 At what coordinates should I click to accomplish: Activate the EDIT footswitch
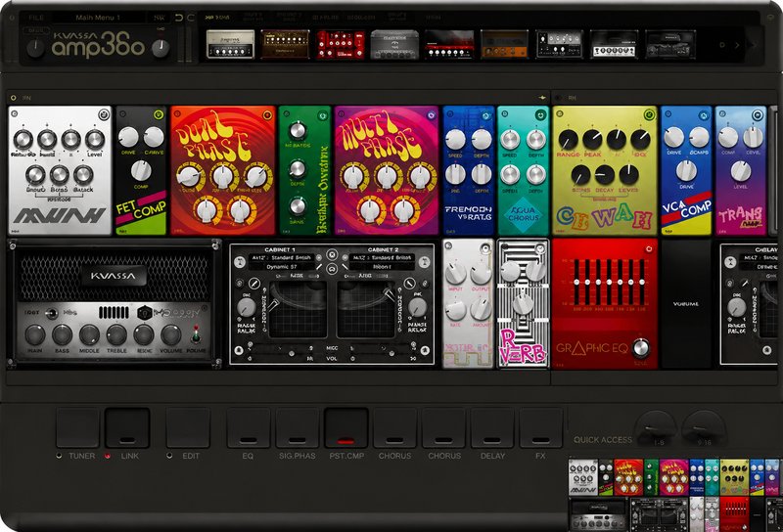pyautogui.click(x=188, y=427)
